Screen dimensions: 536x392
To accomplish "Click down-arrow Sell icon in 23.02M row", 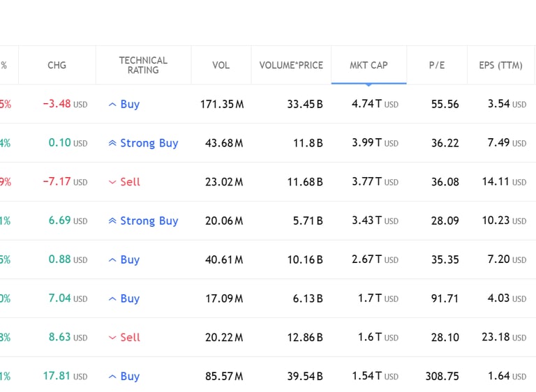I will click(112, 182).
